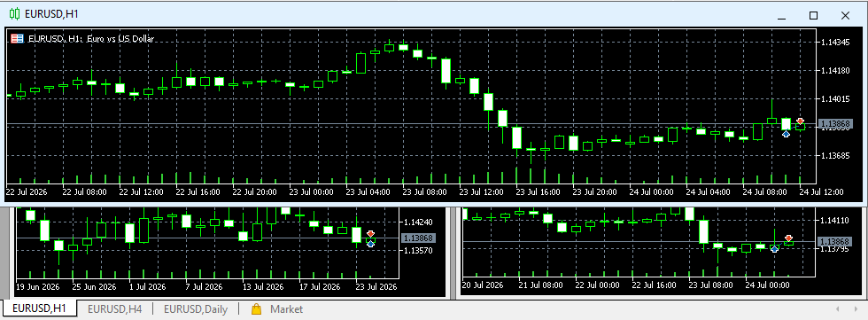The height and width of the screenshot is (320, 868).
Task: Click the '23 Jul 16:00' time axis label
Action: pos(538,192)
